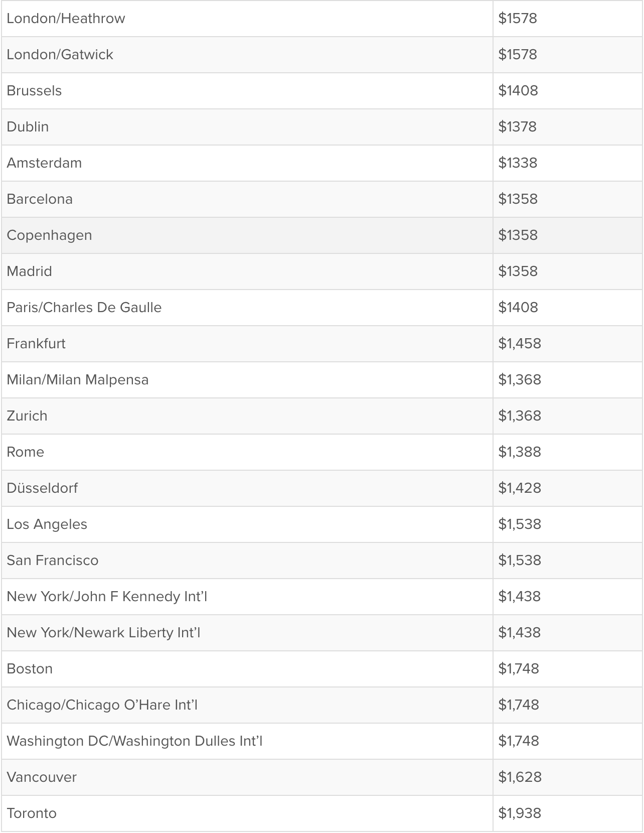Image resolution: width=644 pixels, height=833 pixels.
Task: Select the London/Gatwick row
Action: coord(60,55)
